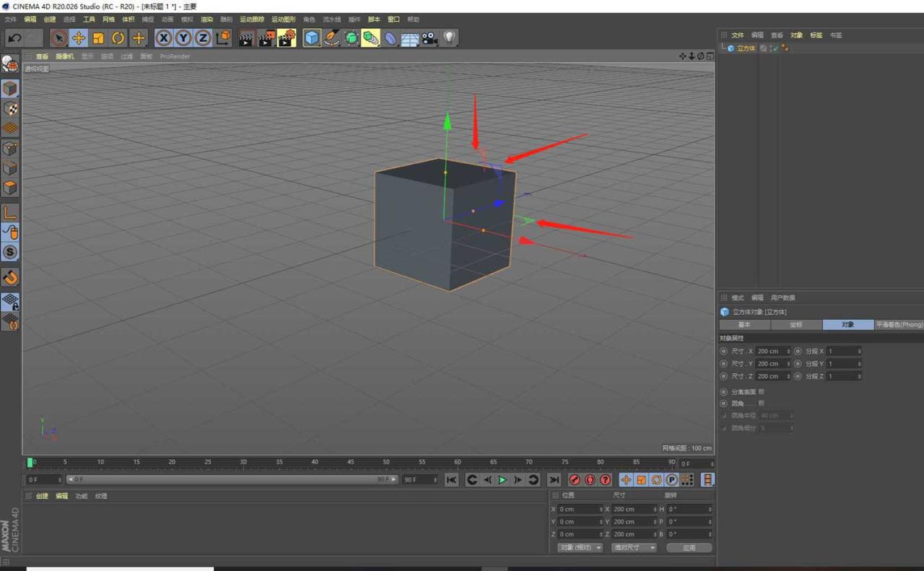Select the Live Selection arrow tool
924x571 pixels.
point(58,38)
